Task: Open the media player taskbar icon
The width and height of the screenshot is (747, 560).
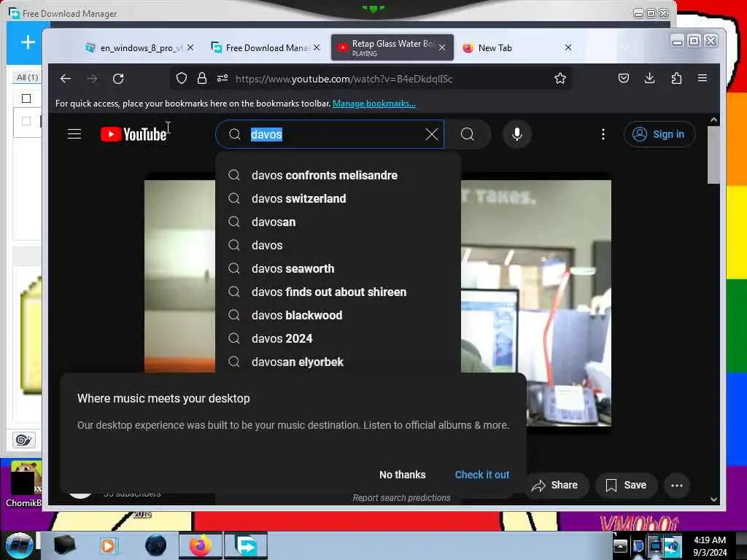Action: tap(108, 545)
